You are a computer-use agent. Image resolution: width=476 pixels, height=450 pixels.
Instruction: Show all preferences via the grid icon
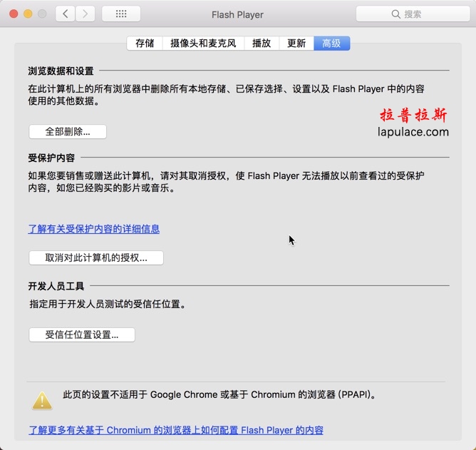click(x=121, y=14)
